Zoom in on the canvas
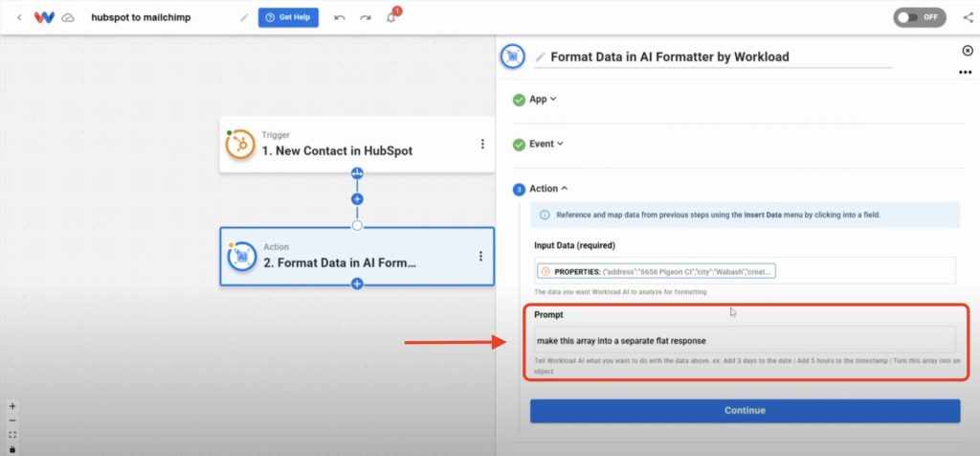Image resolution: width=980 pixels, height=456 pixels. 12,406
